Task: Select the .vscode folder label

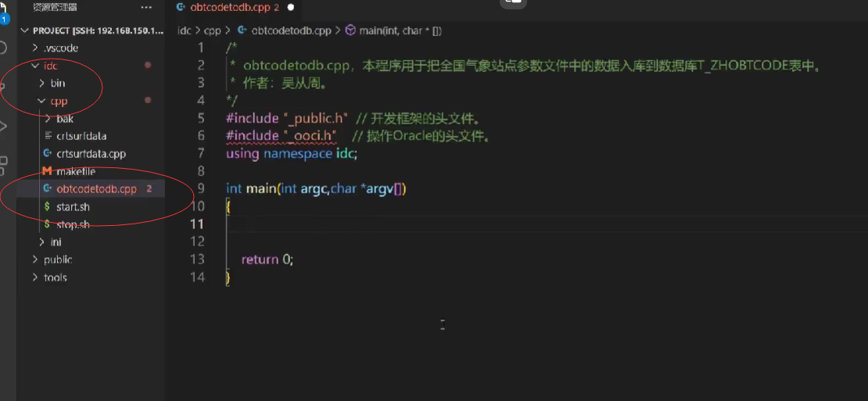Action: pyautogui.click(x=61, y=48)
